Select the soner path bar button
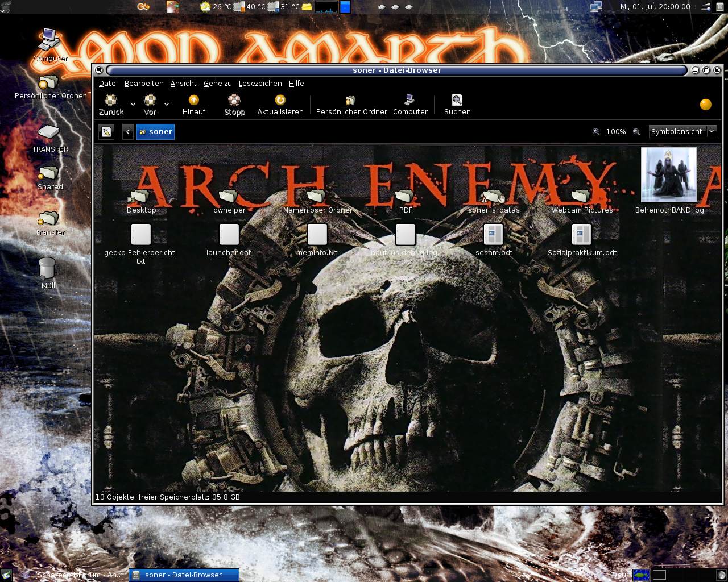The width and height of the screenshot is (728, 582). click(x=155, y=132)
